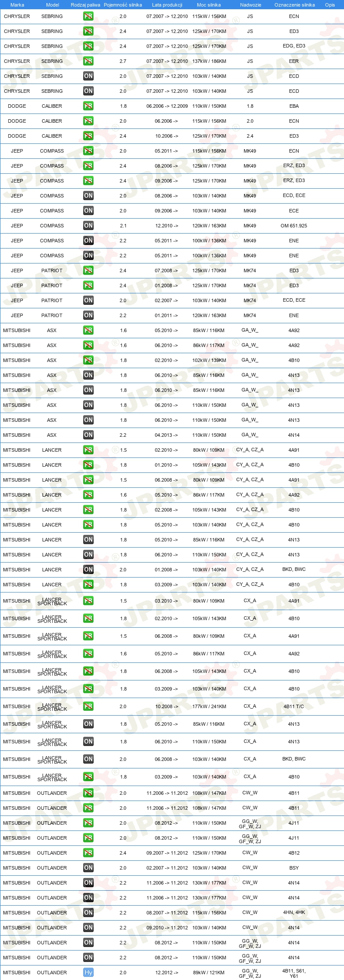
Task: Click diesel ON icon in Outlander 09.2010 -> 11.2012 row
Action: 88,928
